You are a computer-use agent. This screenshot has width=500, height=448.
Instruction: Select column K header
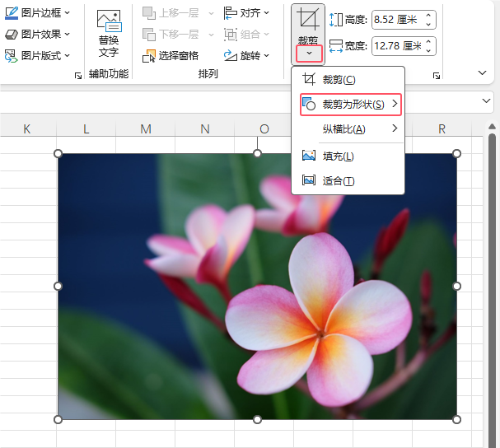click(x=27, y=129)
